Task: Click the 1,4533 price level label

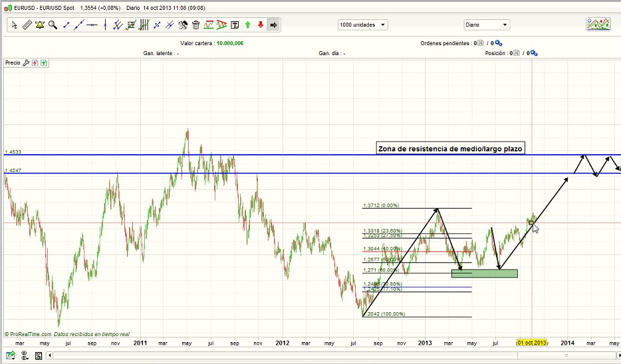Action: (x=13, y=152)
